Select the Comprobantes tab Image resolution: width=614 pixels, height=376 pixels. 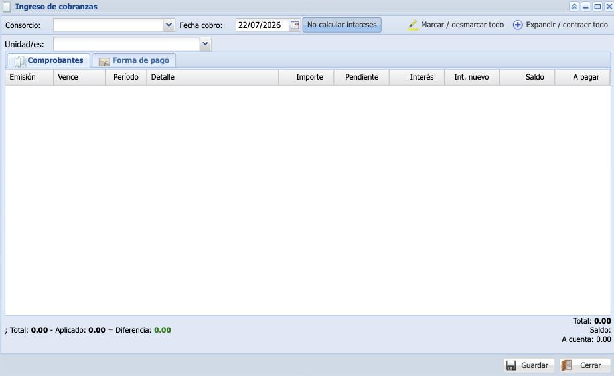pyautogui.click(x=49, y=61)
